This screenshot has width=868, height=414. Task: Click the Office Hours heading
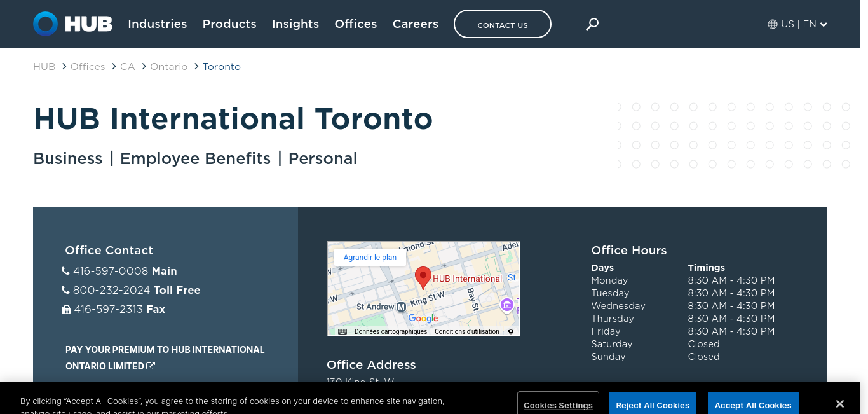point(629,251)
